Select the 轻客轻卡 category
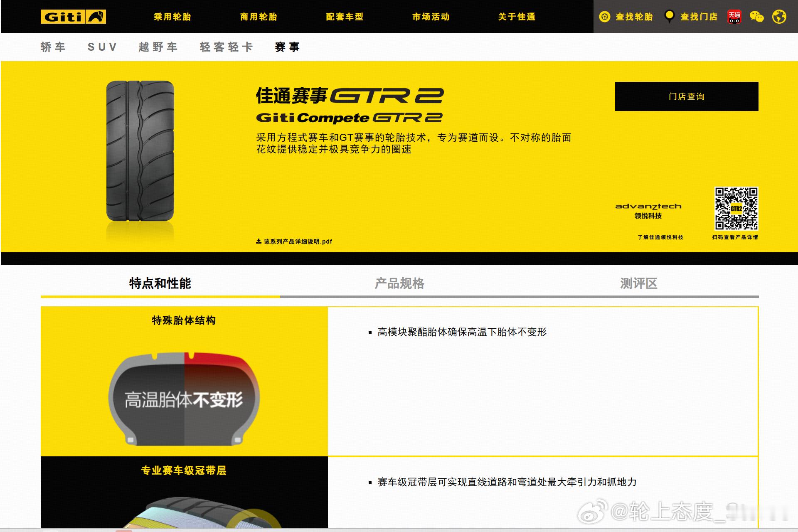The height and width of the screenshot is (532, 798). [227, 47]
